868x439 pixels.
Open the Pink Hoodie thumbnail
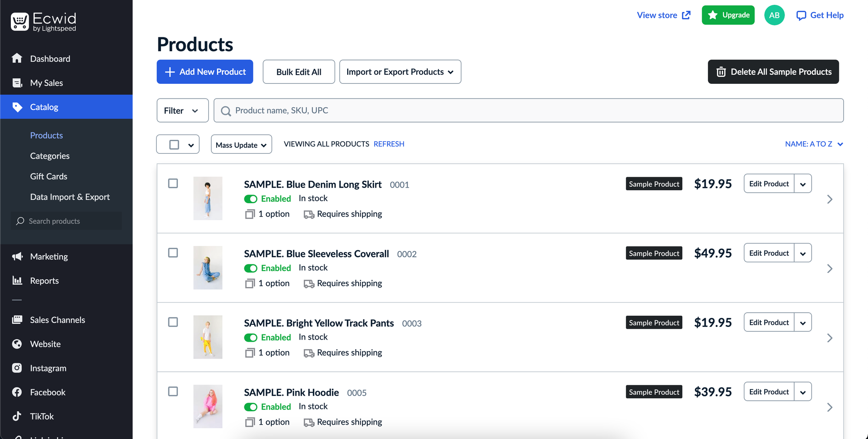(208, 406)
